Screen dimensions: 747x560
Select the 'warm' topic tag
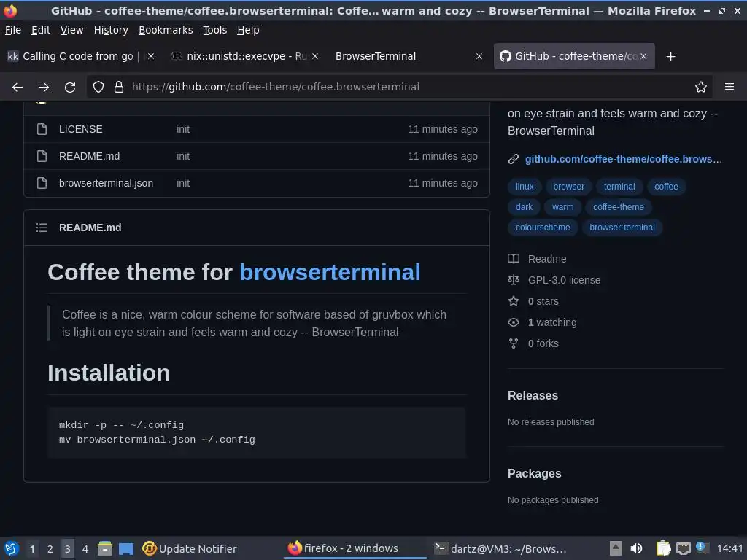pyautogui.click(x=562, y=207)
